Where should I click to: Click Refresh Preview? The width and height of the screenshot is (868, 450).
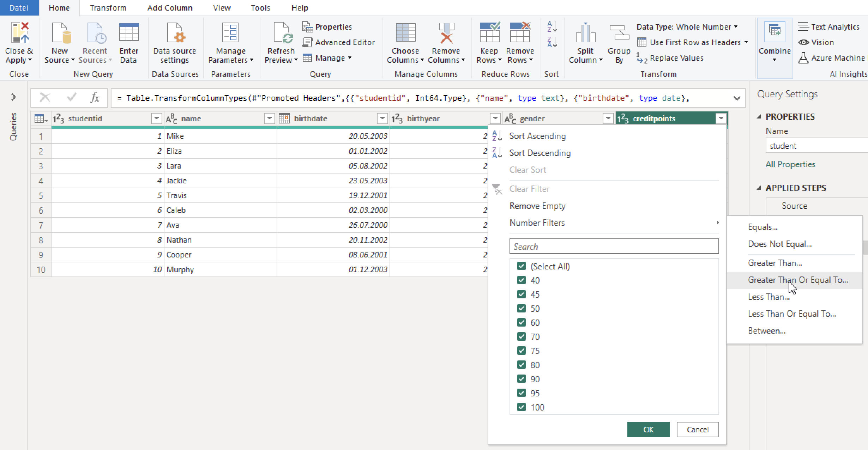coord(281,42)
